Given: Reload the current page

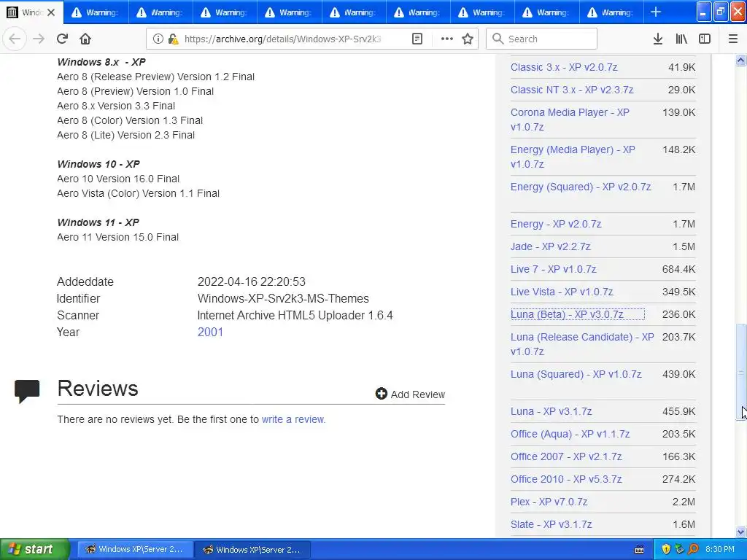Looking at the screenshot, I should coord(62,39).
